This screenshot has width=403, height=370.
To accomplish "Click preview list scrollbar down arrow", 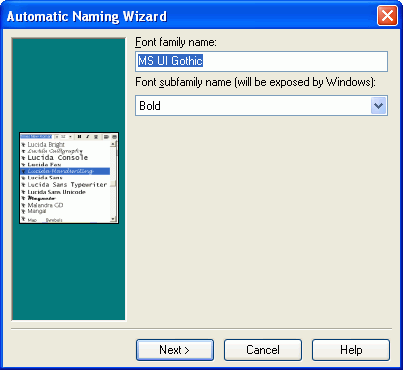I will click(113, 219).
